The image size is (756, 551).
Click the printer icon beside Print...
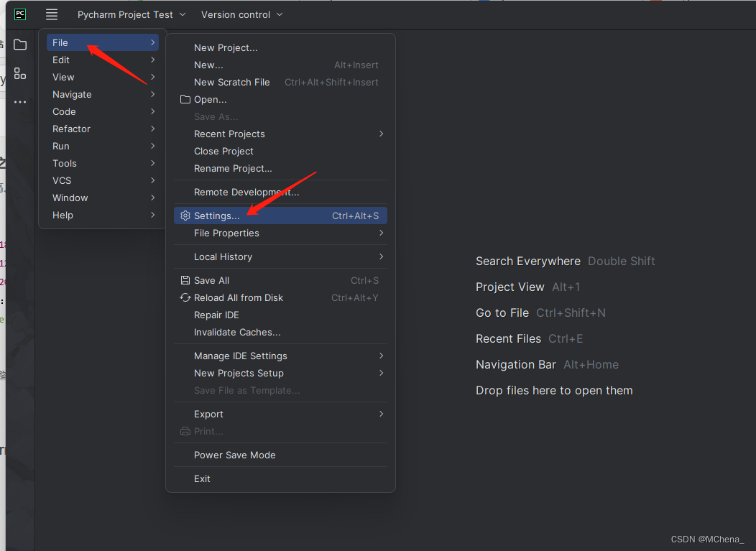(x=185, y=431)
